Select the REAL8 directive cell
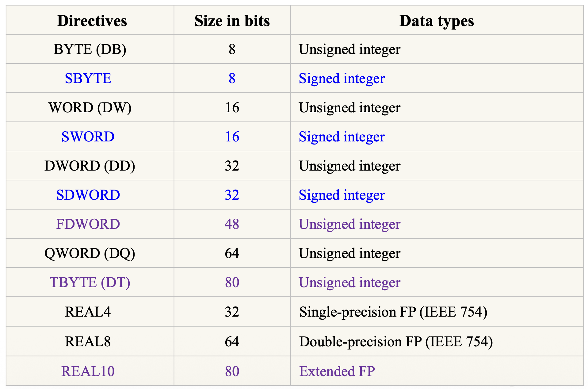588x389 pixels. tap(88, 341)
